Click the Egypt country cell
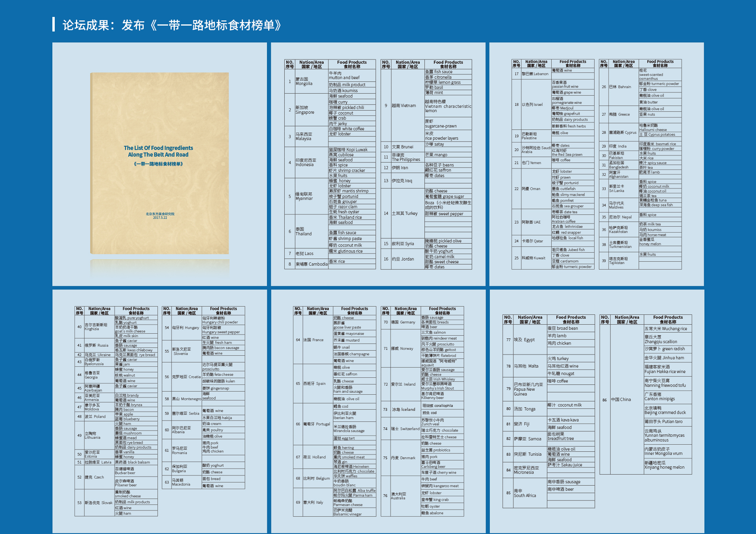Image resolution: width=756 pixels, height=534 pixels. pos(524,340)
